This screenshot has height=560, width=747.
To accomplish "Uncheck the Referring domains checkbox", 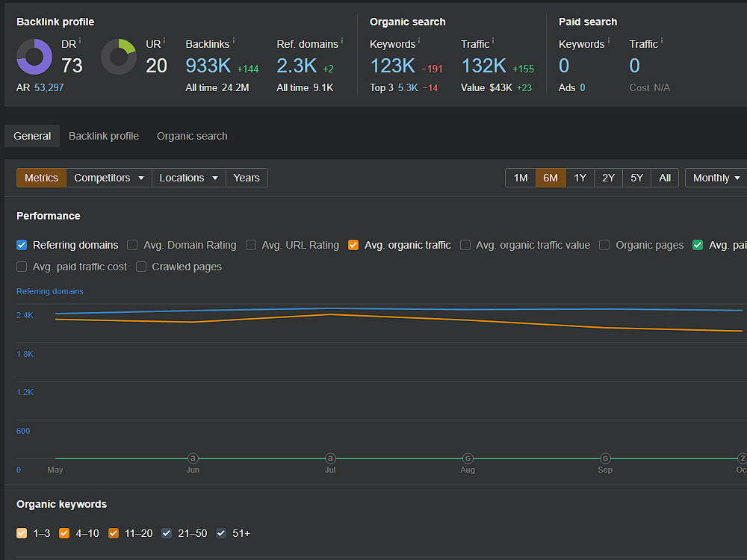I will click(x=22, y=245).
